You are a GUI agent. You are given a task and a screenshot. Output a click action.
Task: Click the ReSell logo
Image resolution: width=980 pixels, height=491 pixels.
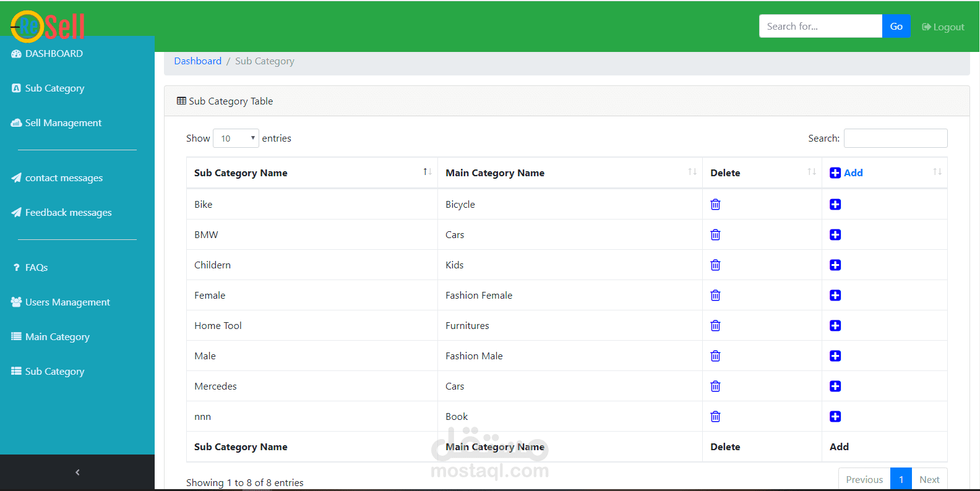pyautogui.click(x=48, y=26)
